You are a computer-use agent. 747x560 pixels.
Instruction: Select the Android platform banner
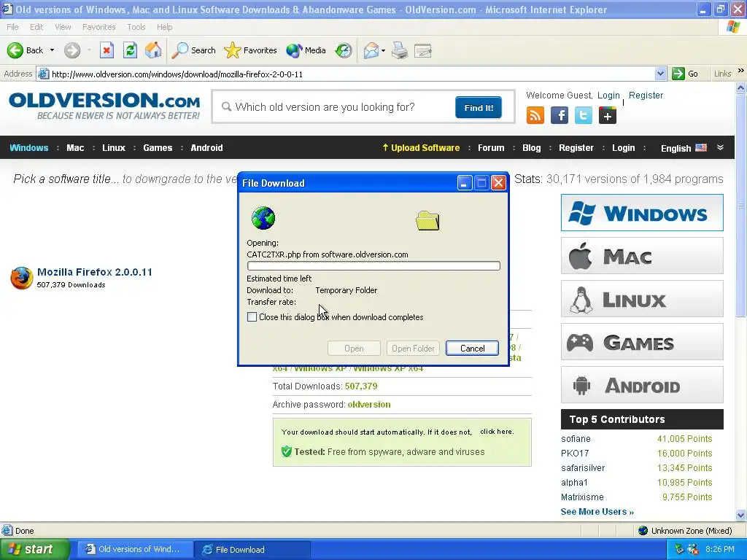[642, 385]
